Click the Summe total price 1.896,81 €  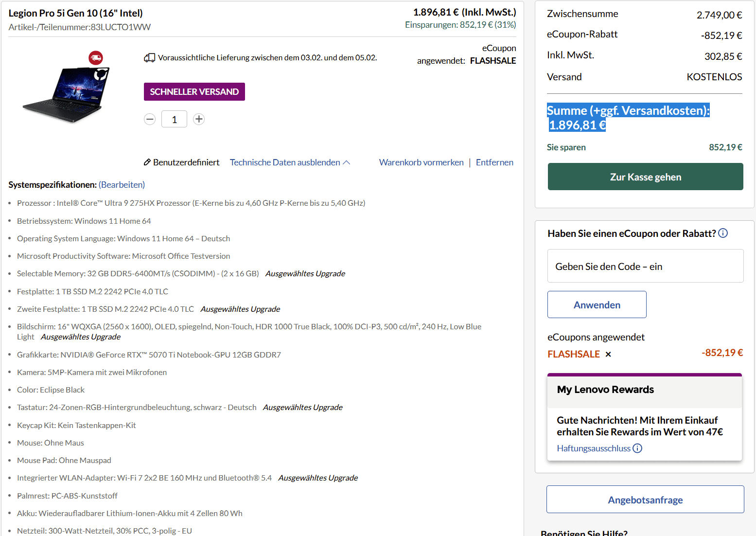pos(577,125)
